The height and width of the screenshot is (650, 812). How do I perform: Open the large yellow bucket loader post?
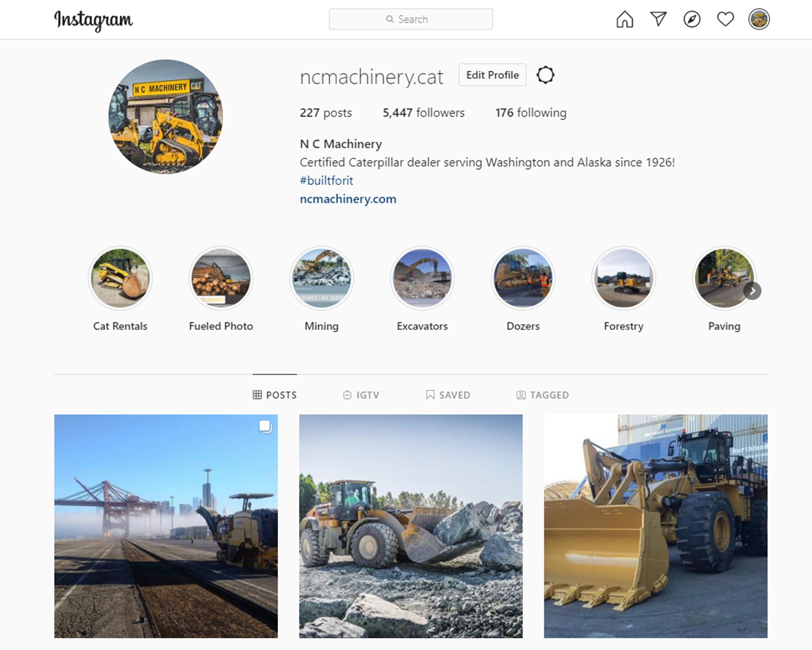[656, 526]
